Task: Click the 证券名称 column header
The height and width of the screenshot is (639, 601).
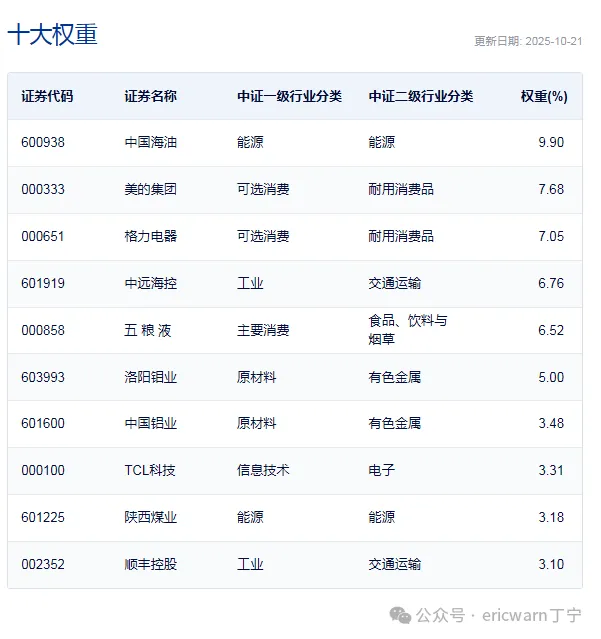Action: (150, 97)
